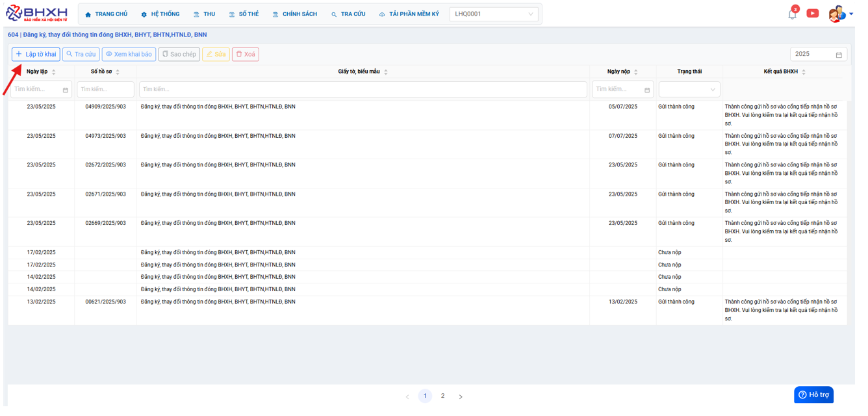Focus the Giấy tờ, biểu mẫu search field
This screenshot has height=416, width=868.
[363, 90]
